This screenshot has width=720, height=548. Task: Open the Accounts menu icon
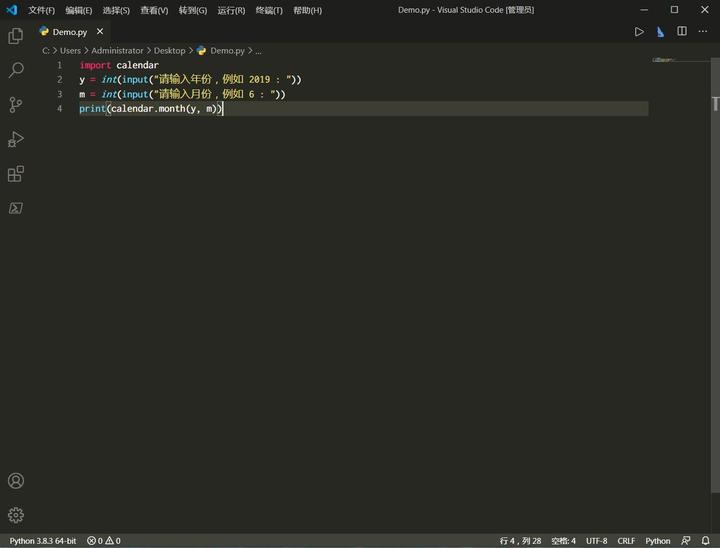click(x=16, y=480)
